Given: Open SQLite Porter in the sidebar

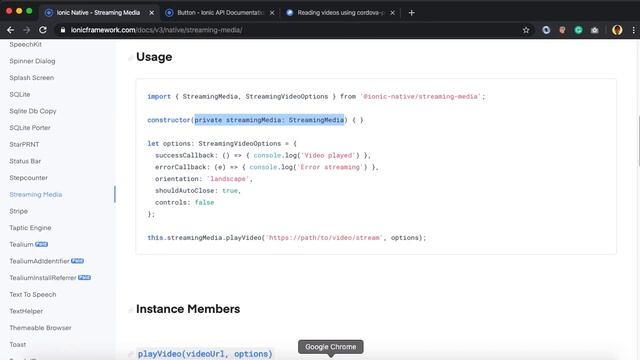Looking at the screenshot, I should pos(30,128).
